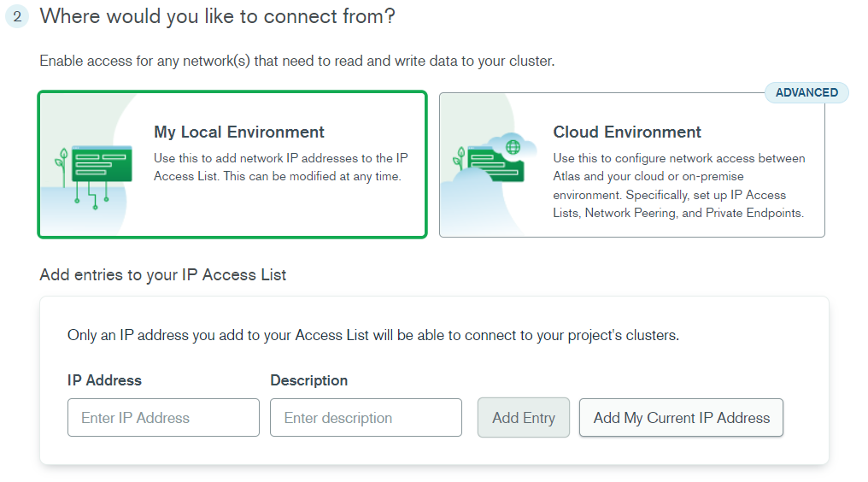Click Add entries to your IP Access List heading
The height and width of the screenshot is (482, 868).
[x=162, y=275]
